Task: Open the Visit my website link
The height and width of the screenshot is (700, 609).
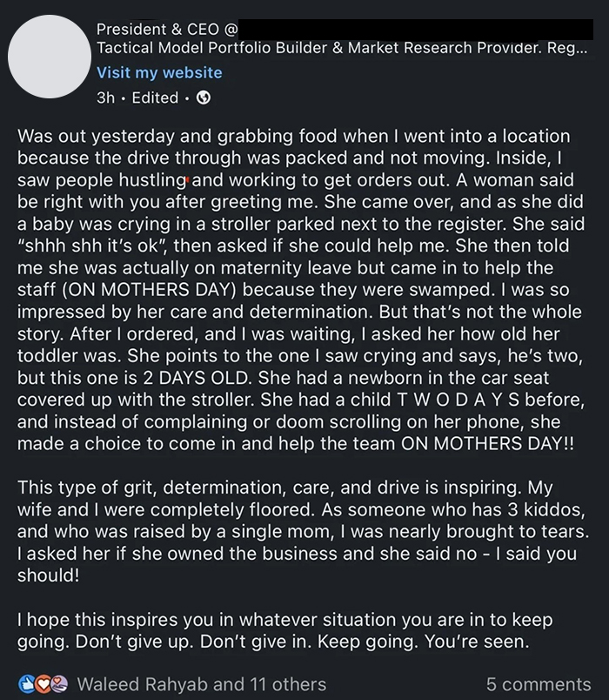Action: click(159, 73)
